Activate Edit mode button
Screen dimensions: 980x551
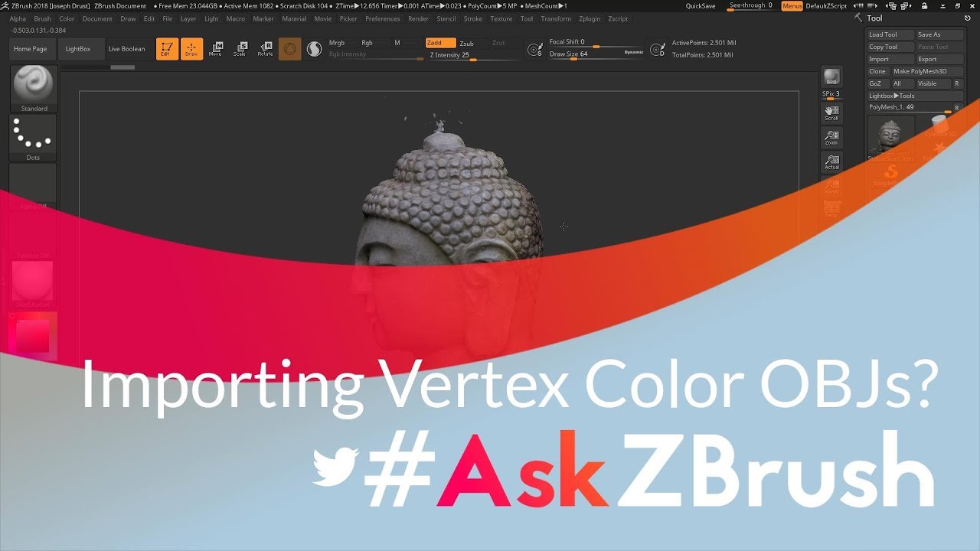(167, 49)
